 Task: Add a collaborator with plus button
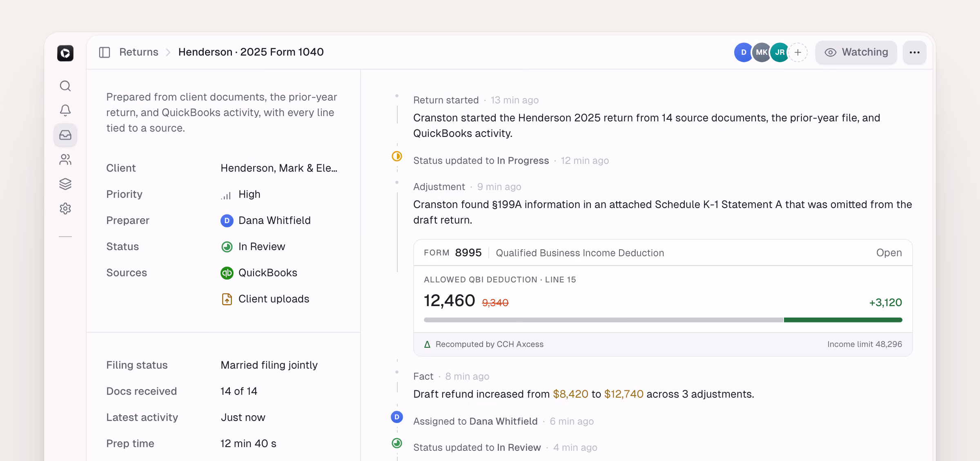coord(798,52)
